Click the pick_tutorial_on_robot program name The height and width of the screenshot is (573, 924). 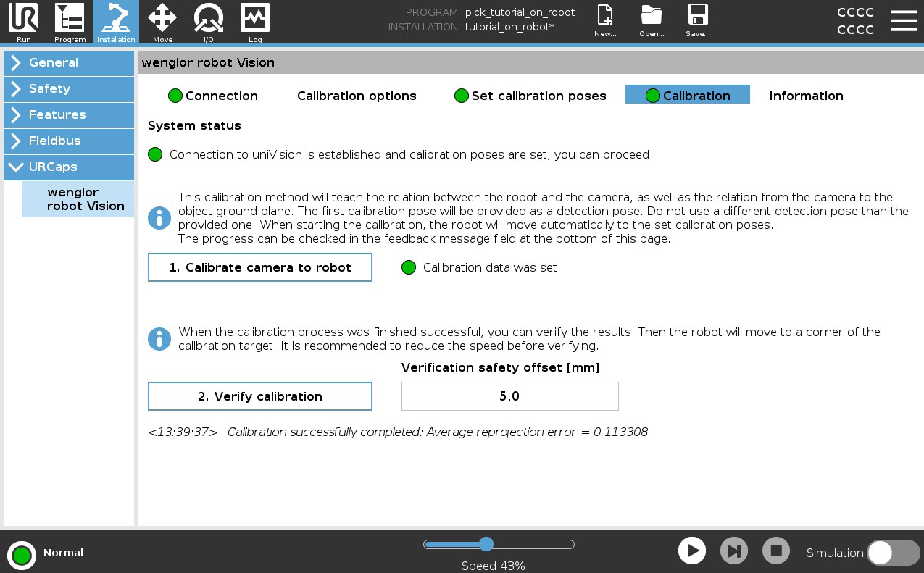point(520,12)
